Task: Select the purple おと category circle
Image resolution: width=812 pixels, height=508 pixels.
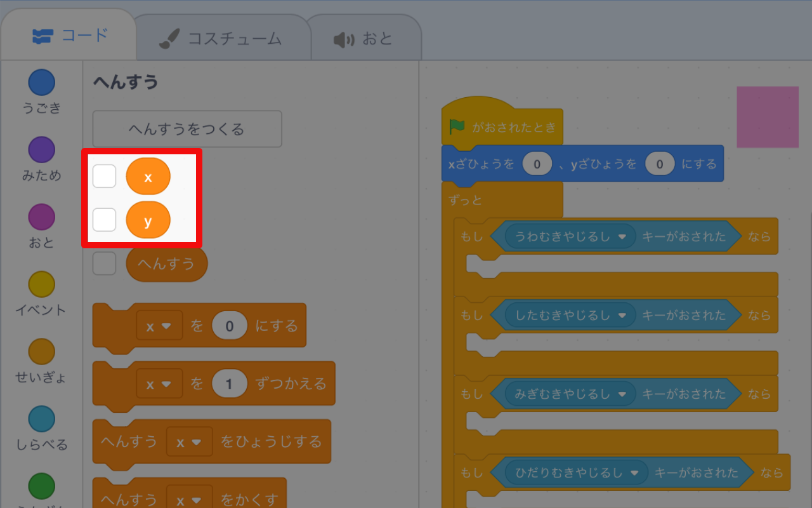Action: point(42,217)
